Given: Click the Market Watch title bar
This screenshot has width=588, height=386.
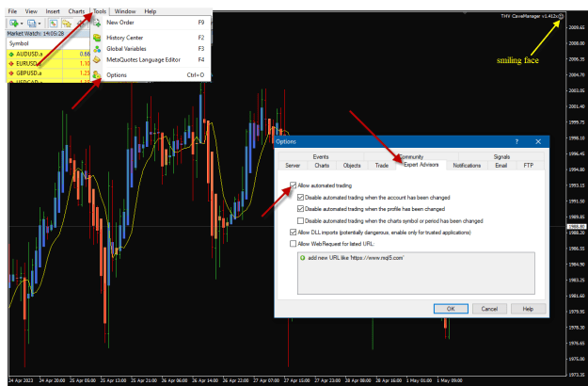Looking at the screenshot, I should [49, 34].
